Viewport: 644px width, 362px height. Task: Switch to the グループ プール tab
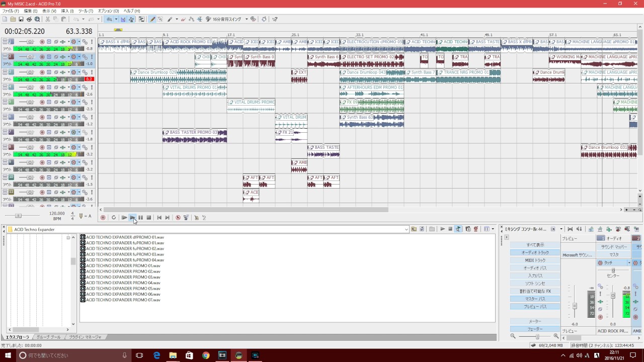click(x=48, y=337)
